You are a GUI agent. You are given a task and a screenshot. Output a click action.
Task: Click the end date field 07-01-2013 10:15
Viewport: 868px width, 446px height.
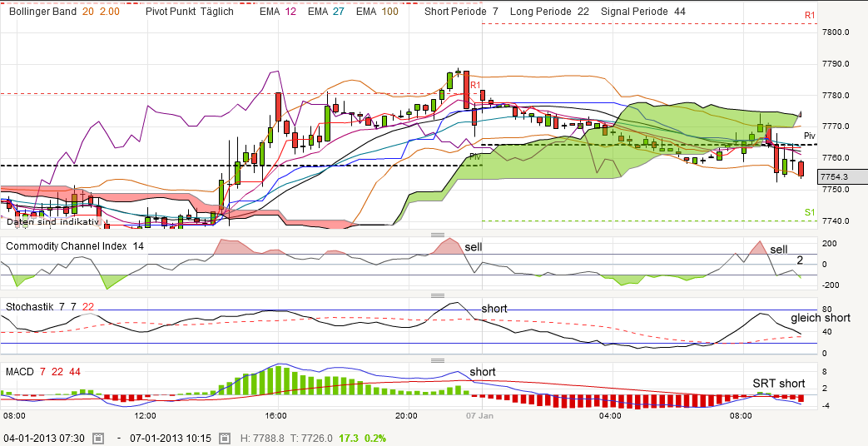point(171,439)
